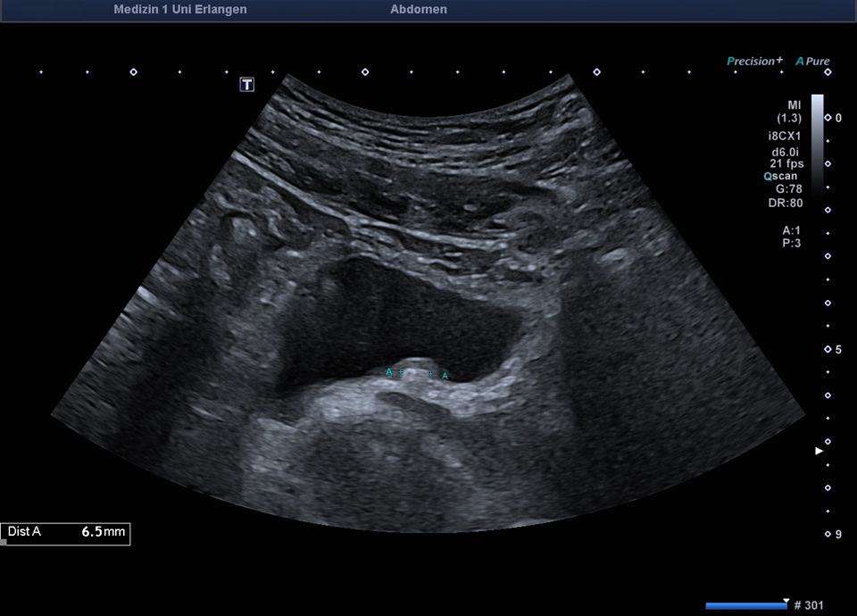This screenshot has height=616, width=857.
Task: Click the depth ruler marker at 5
Action: (828, 349)
